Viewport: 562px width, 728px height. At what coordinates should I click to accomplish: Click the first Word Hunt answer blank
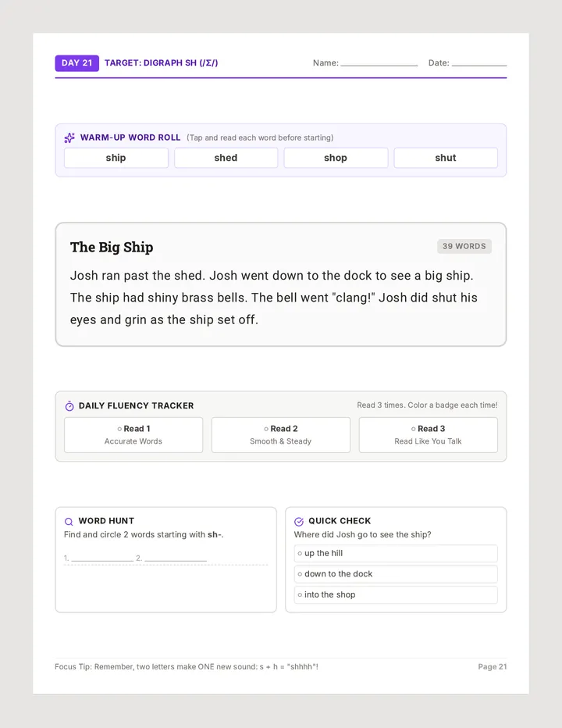(102, 558)
